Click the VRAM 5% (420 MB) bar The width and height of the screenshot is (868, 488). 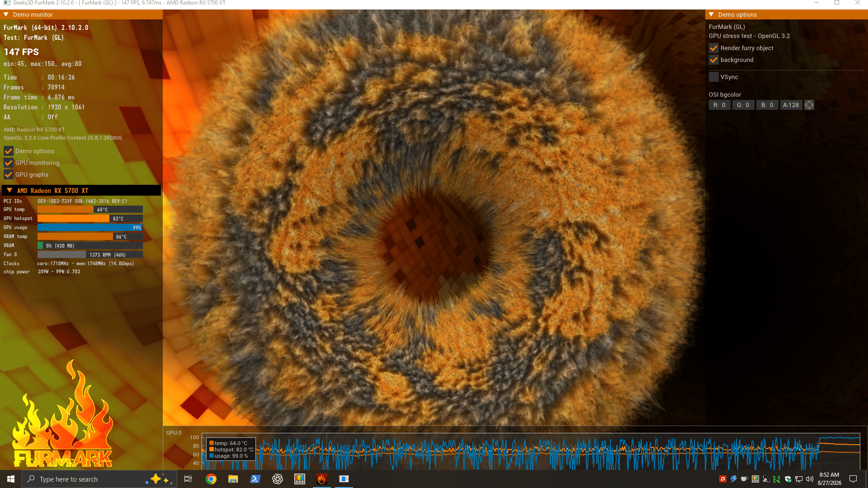90,245
